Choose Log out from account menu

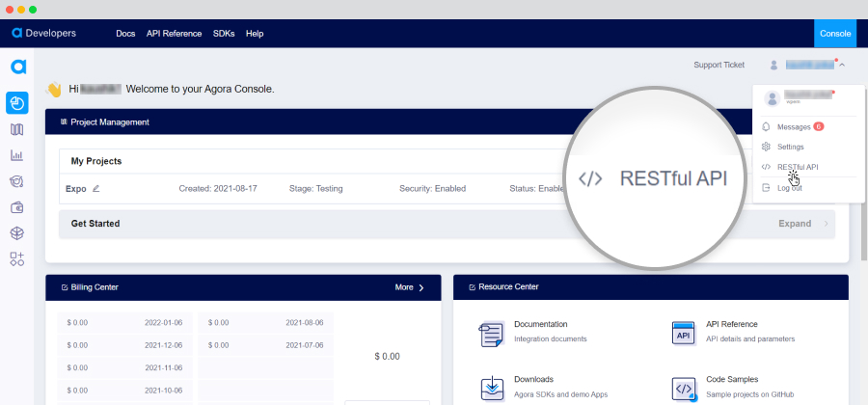click(x=789, y=188)
